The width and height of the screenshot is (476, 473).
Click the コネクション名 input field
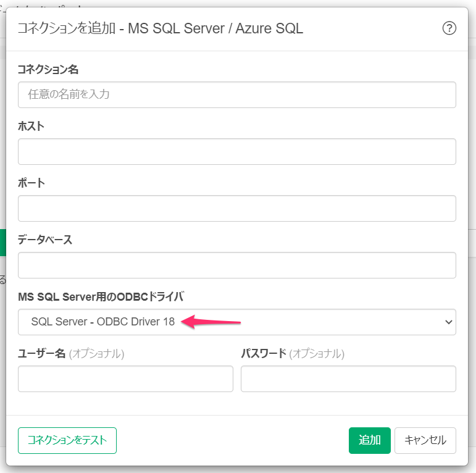coord(237,94)
